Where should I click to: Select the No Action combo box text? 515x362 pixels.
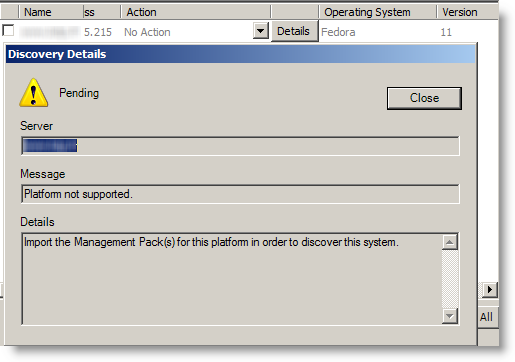[147, 32]
